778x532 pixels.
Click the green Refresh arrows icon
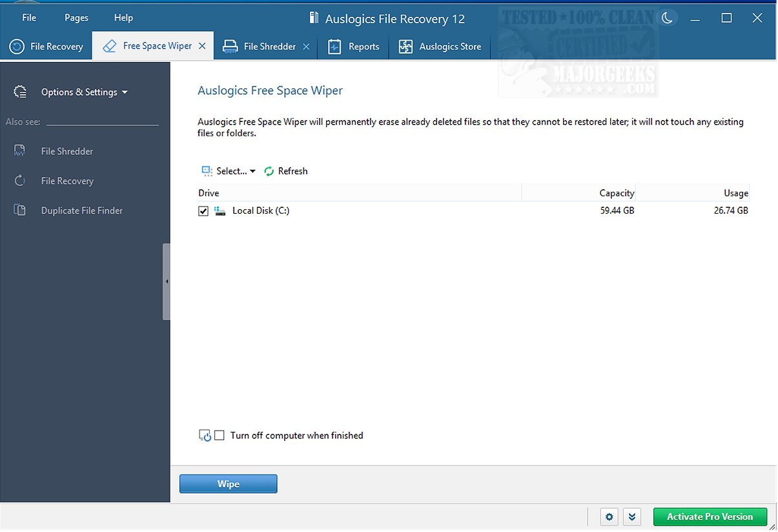tap(269, 171)
